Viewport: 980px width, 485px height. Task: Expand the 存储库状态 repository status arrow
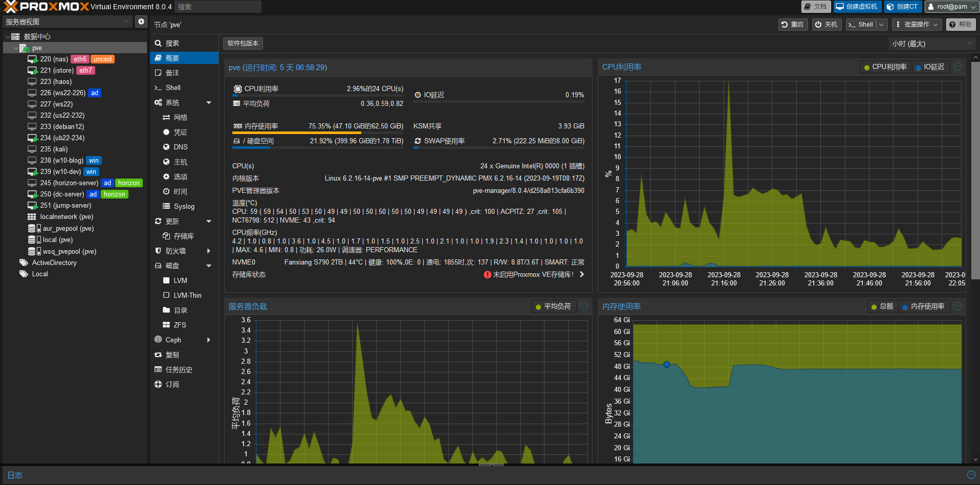(x=582, y=275)
